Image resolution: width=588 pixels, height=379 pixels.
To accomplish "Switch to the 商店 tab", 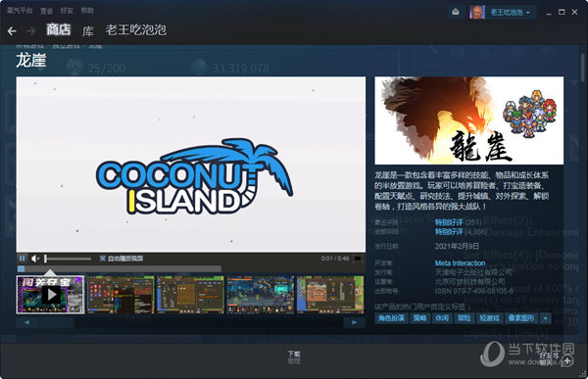I will coord(59,29).
